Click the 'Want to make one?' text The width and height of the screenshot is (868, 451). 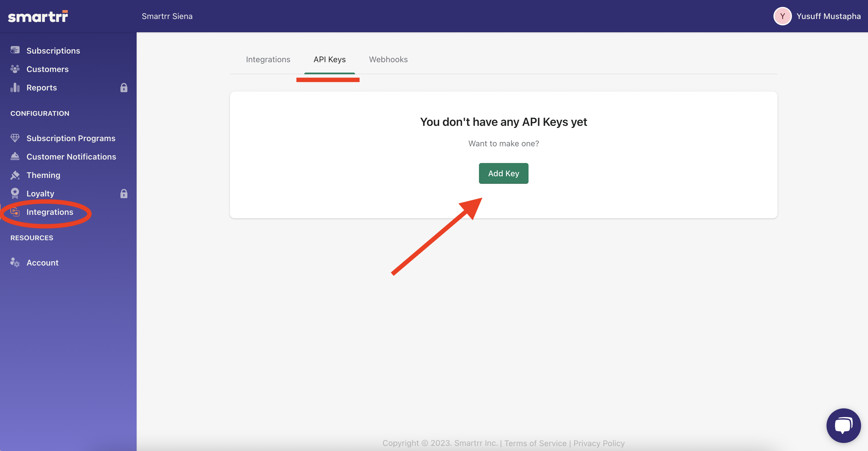pos(503,143)
